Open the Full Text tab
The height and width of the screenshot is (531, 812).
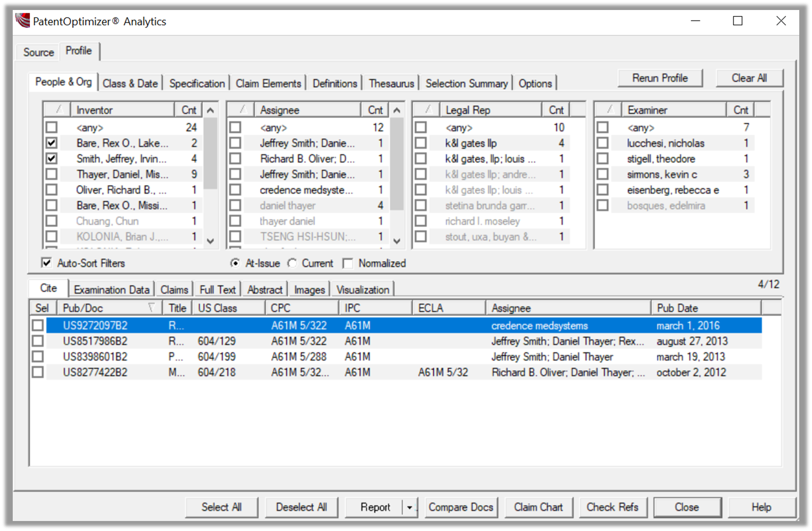click(218, 290)
